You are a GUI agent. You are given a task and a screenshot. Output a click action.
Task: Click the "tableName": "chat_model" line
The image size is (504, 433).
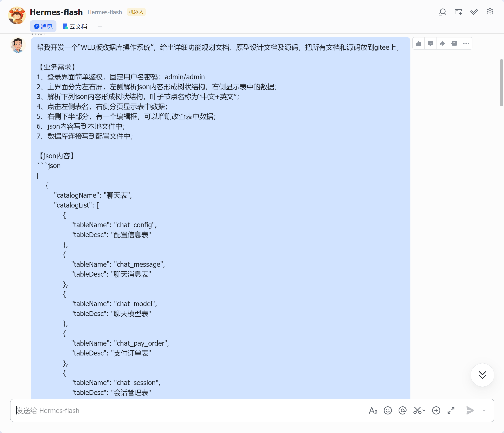pos(114,304)
